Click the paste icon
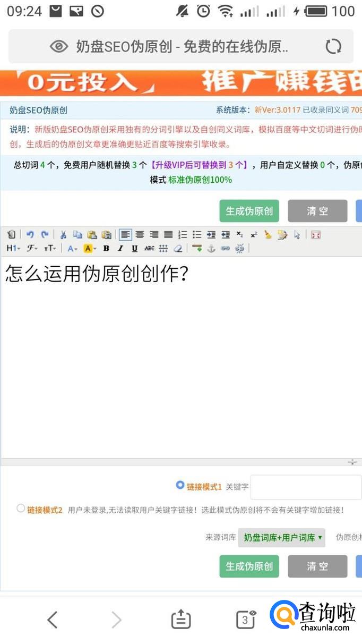Screen dimensions: 362x644 (x=92, y=234)
